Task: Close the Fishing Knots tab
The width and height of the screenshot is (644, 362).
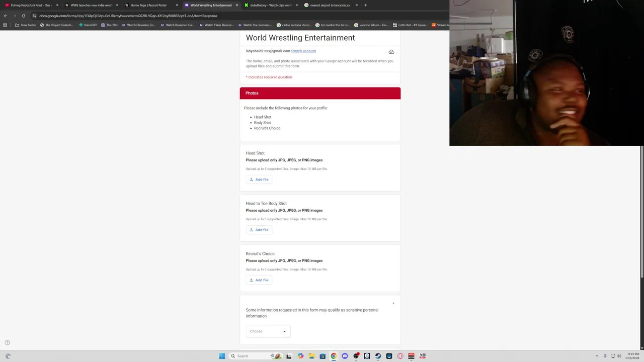Action: [57, 5]
